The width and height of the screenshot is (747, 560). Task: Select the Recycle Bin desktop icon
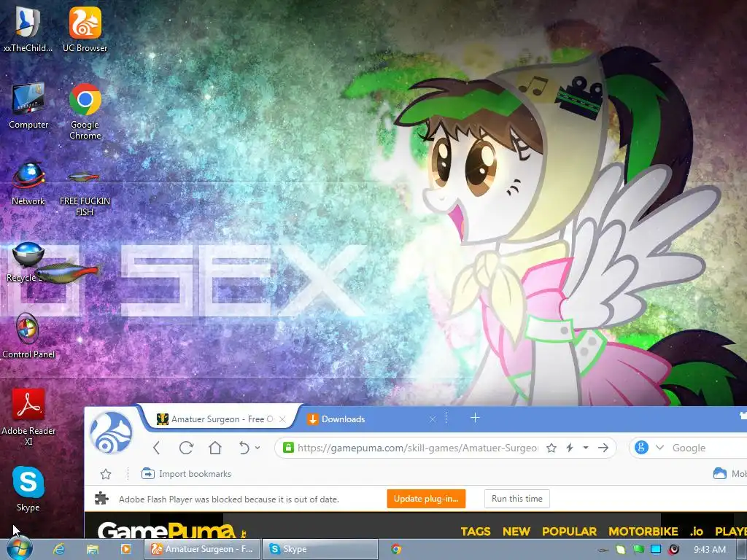click(x=28, y=262)
